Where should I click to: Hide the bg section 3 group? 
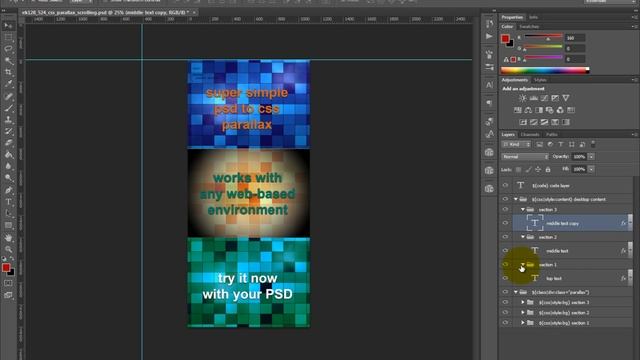(505, 302)
